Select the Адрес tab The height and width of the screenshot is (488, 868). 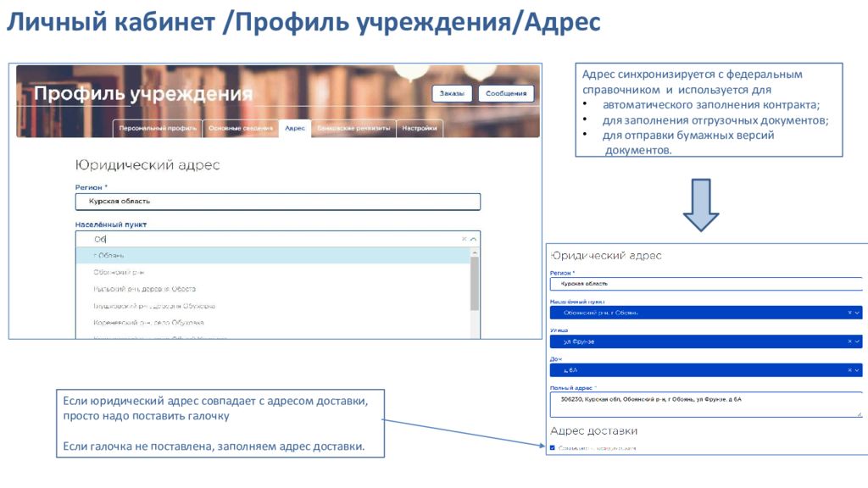click(x=295, y=129)
